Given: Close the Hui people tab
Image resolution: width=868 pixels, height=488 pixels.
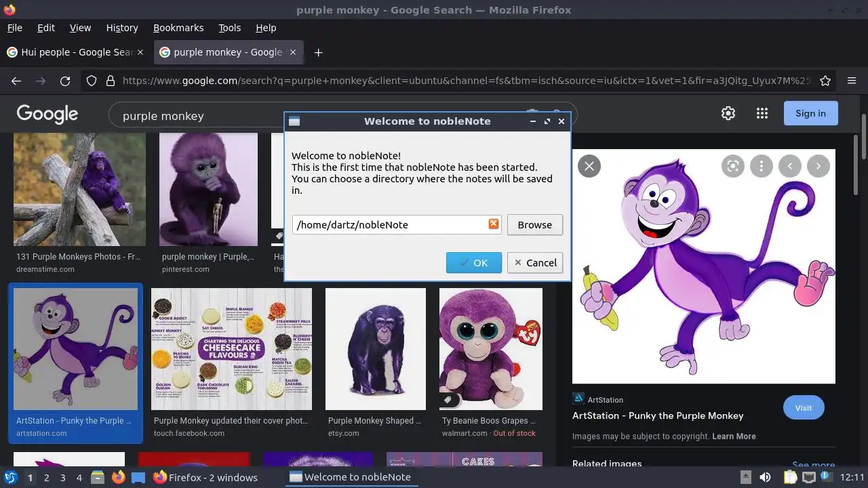Looking at the screenshot, I should click(140, 52).
